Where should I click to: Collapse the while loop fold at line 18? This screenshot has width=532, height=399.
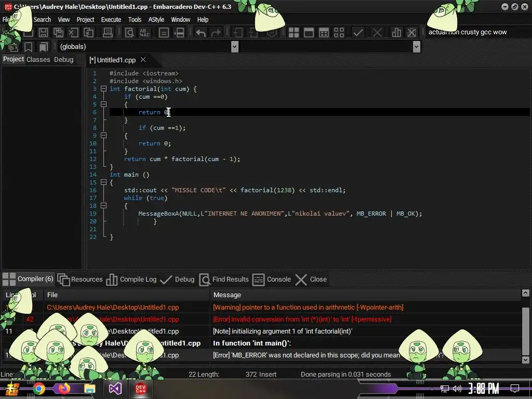pos(104,206)
